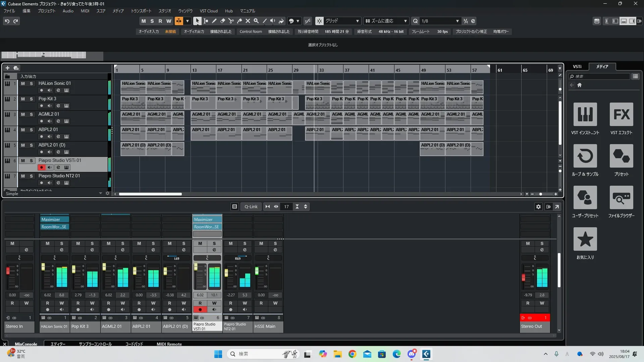Viewport: 644px width, 362px height.
Task: Solo the AGML2 01 track
Action: 31,114
